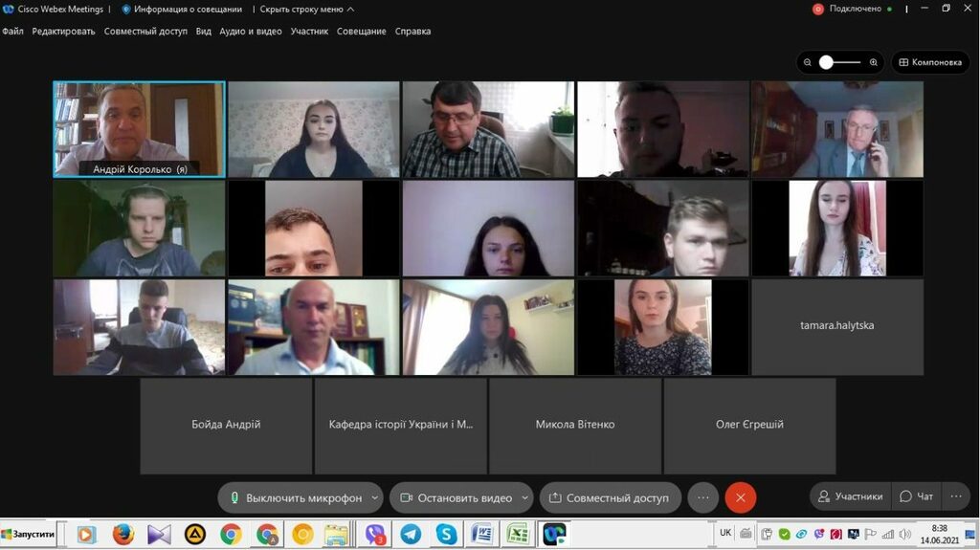Open the Аудио и видео menu
The width and height of the screenshot is (980, 550).
[x=251, y=31]
